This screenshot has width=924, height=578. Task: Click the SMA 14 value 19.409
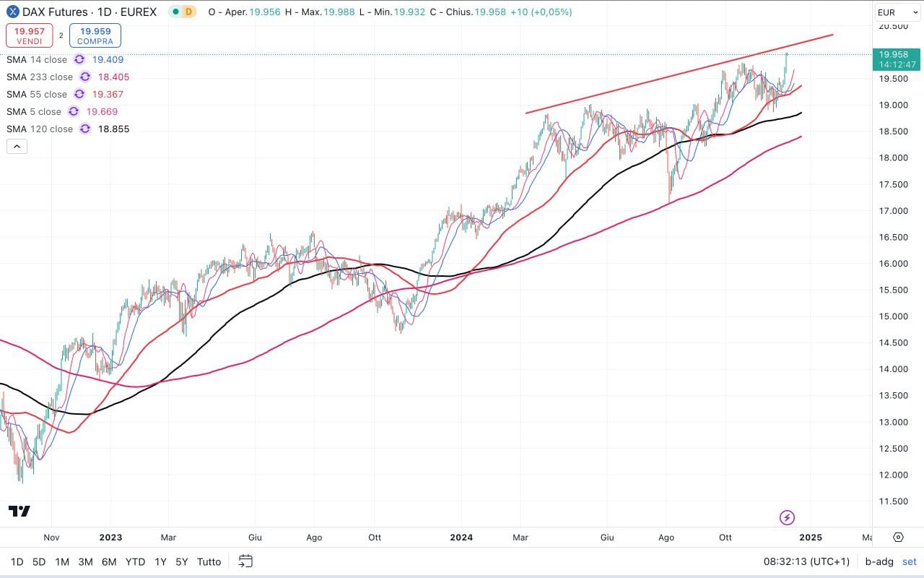(x=108, y=60)
